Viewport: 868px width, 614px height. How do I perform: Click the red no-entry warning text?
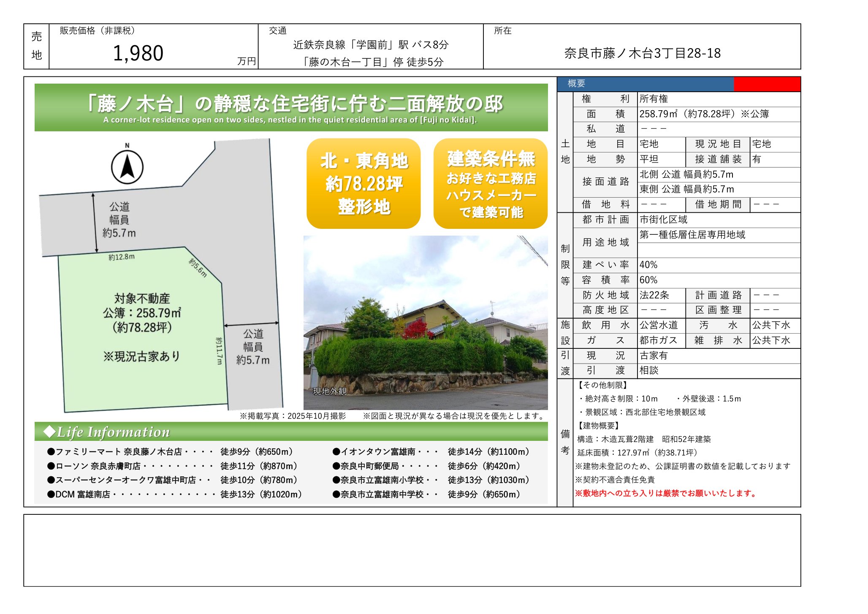(x=666, y=493)
